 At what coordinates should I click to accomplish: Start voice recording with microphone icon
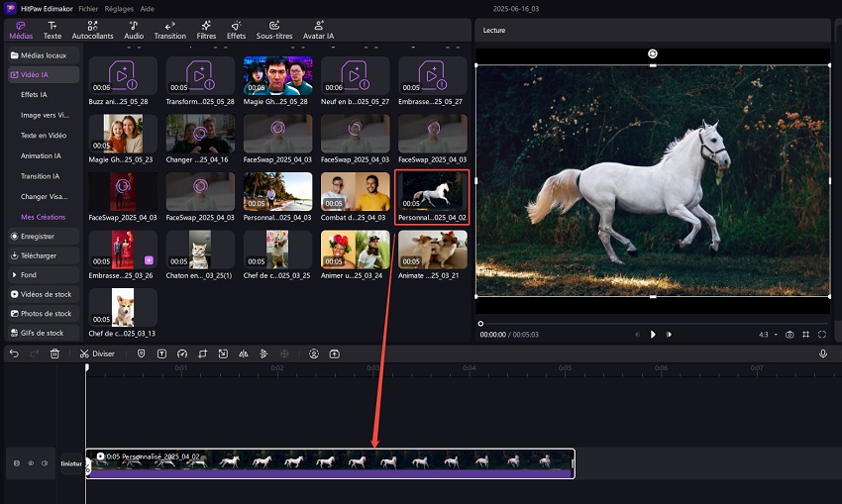coord(822,353)
